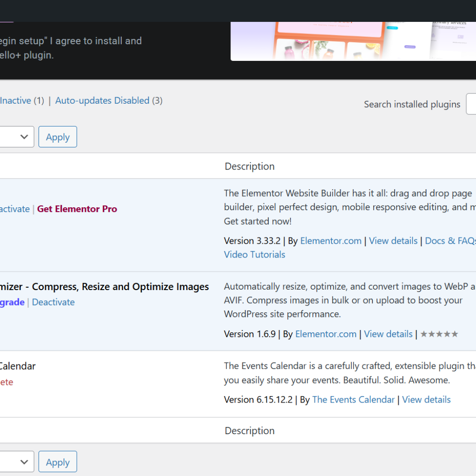Filter plugins by Inactive

pos(15,100)
